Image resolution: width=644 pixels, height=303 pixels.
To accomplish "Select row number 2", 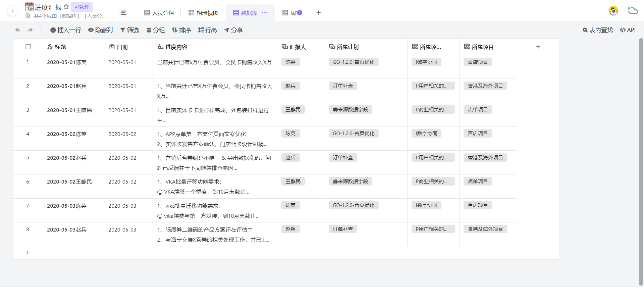I will click(28, 86).
